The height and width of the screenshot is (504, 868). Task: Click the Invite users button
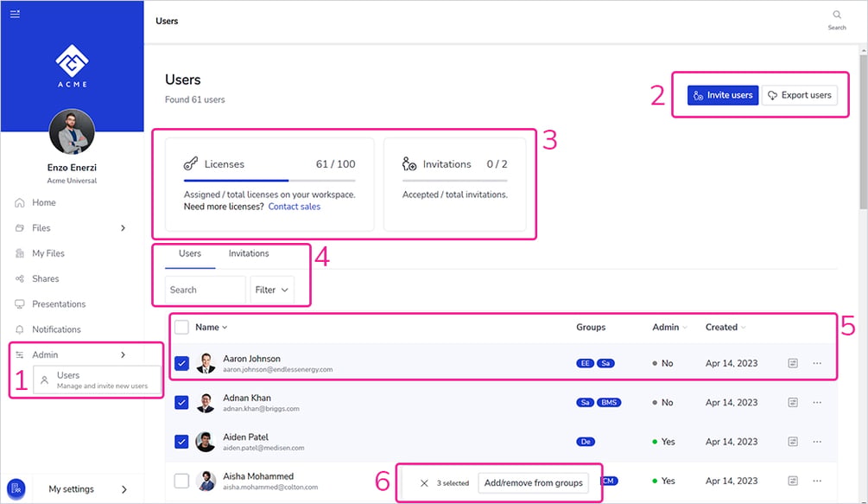coord(723,95)
